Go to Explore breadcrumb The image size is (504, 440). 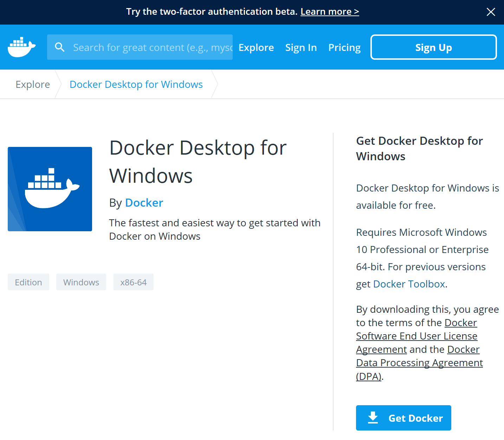click(33, 84)
